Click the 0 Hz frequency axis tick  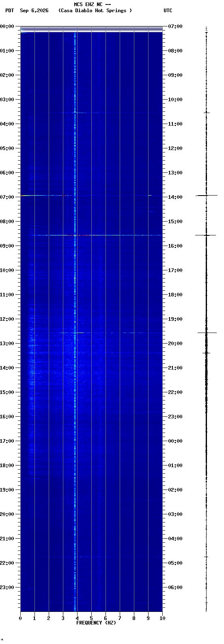tap(20, 618)
